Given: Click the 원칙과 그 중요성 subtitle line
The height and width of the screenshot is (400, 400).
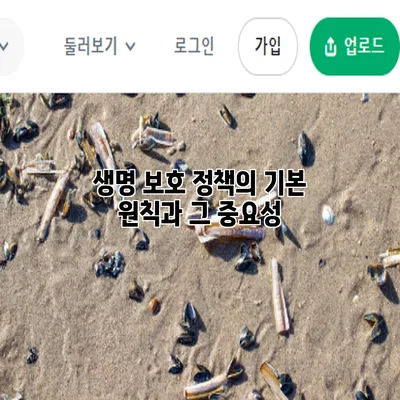Looking at the screenshot, I should [x=199, y=213].
